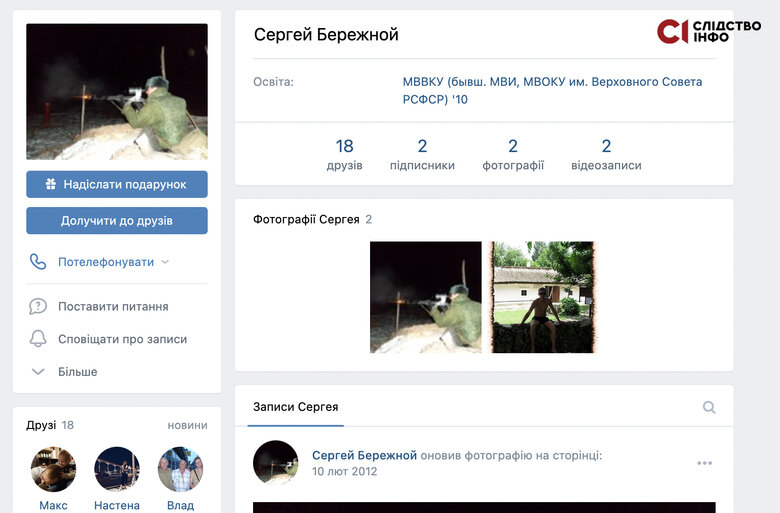Open the large profile photo
This screenshot has width=780, height=513.
point(117,92)
